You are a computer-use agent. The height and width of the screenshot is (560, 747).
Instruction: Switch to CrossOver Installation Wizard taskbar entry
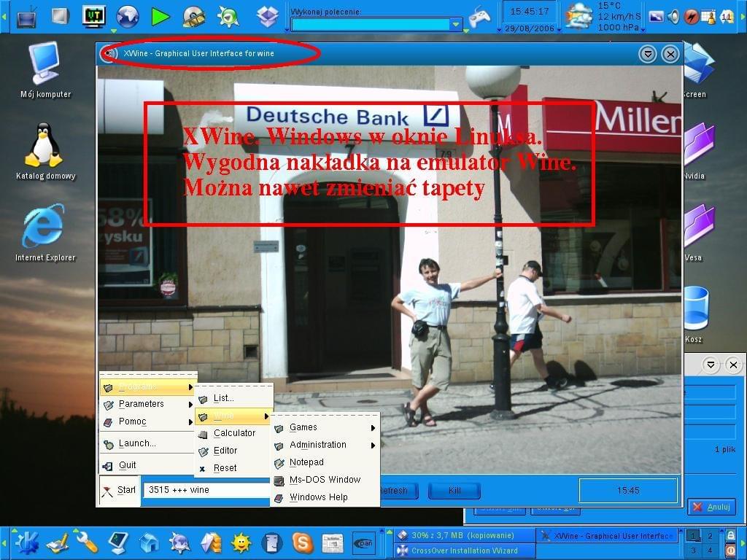465,550
